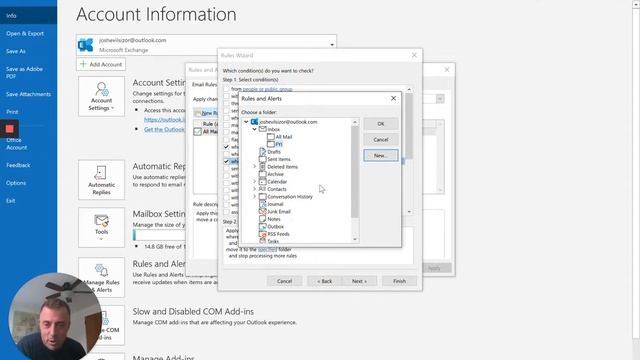Image resolution: width=640 pixels, height=360 pixels.
Task: Select the All Mail folder icon
Action: 271,137
